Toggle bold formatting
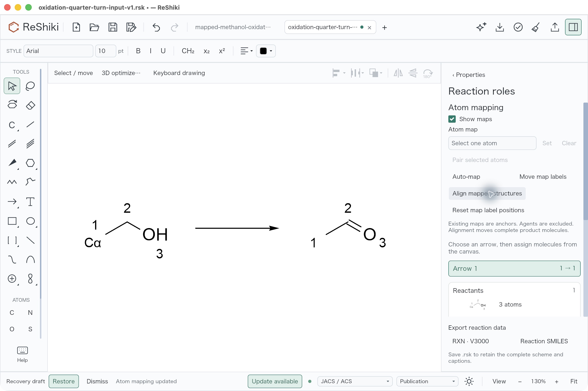The height and width of the screenshot is (391, 588). pos(138,51)
